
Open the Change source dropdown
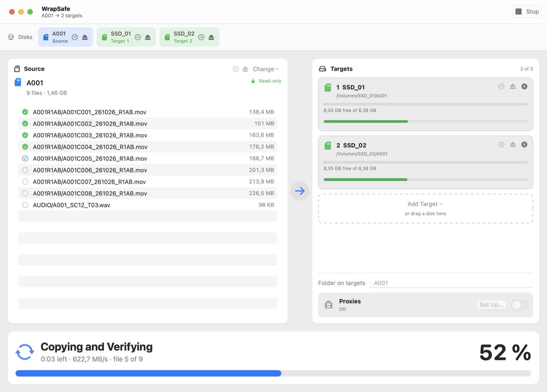pos(266,69)
